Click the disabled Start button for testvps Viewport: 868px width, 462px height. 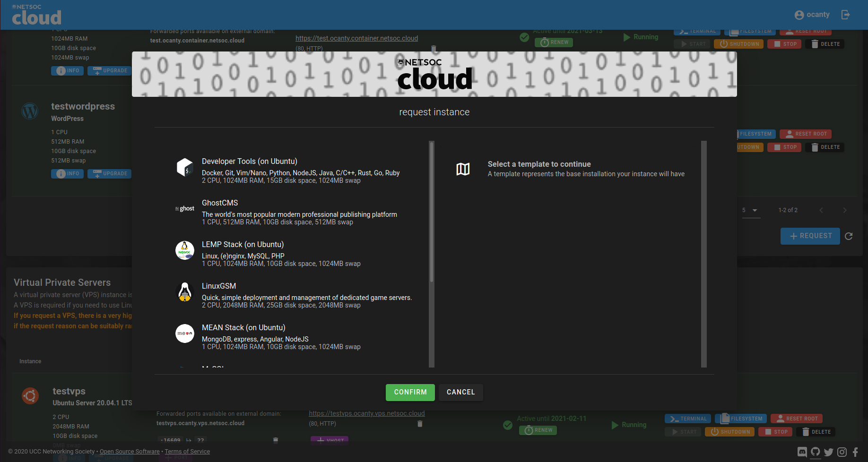pos(683,432)
